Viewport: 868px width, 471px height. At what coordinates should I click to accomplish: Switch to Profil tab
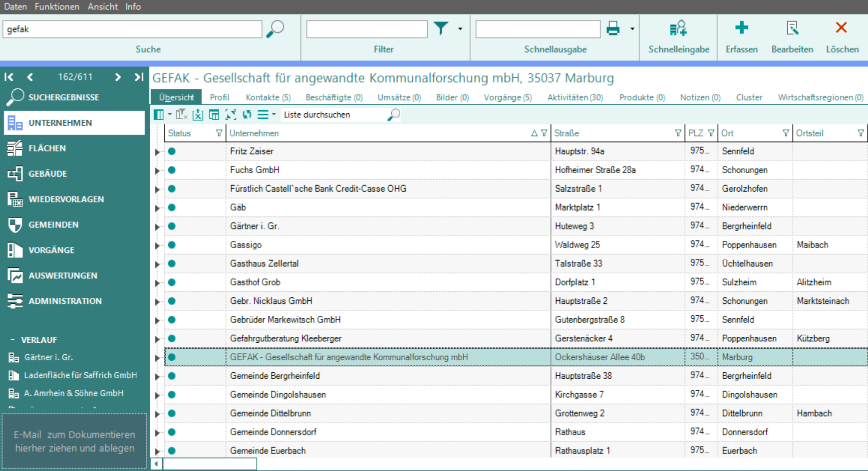tap(220, 97)
